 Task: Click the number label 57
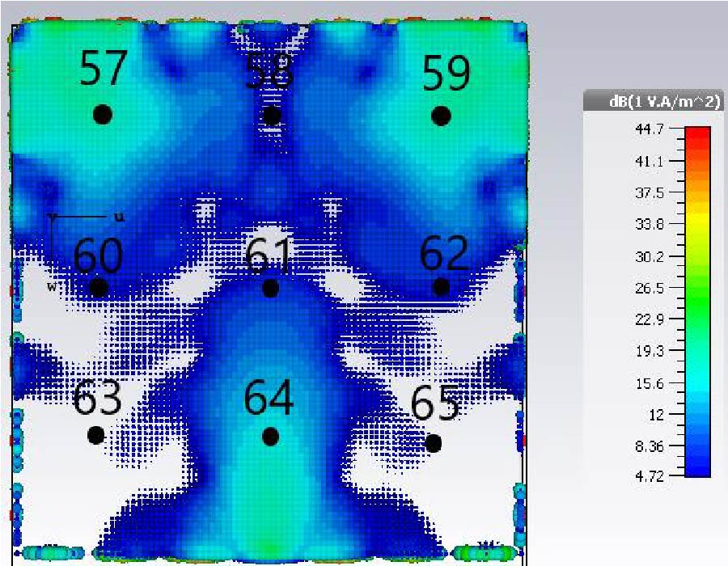tap(104, 68)
